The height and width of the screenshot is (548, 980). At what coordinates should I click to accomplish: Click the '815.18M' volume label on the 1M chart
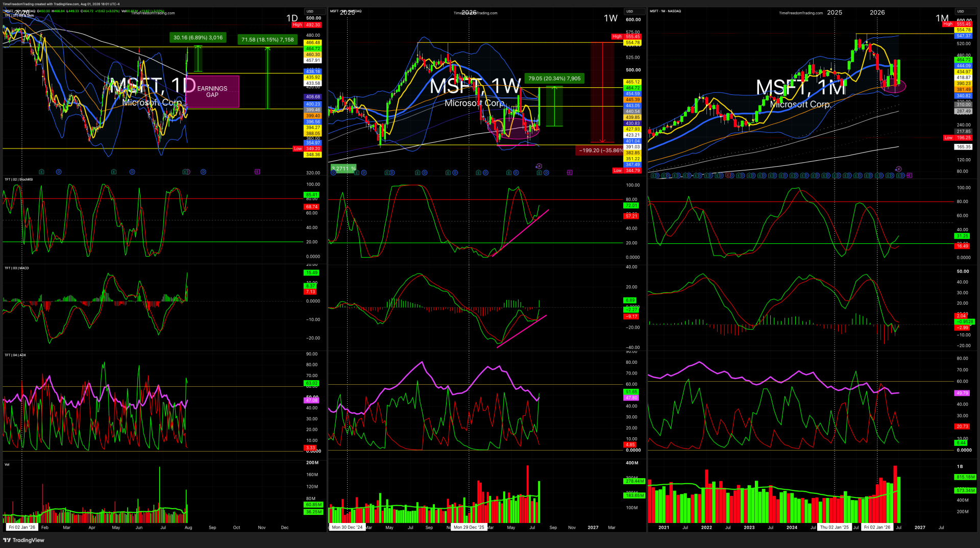[965, 477]
